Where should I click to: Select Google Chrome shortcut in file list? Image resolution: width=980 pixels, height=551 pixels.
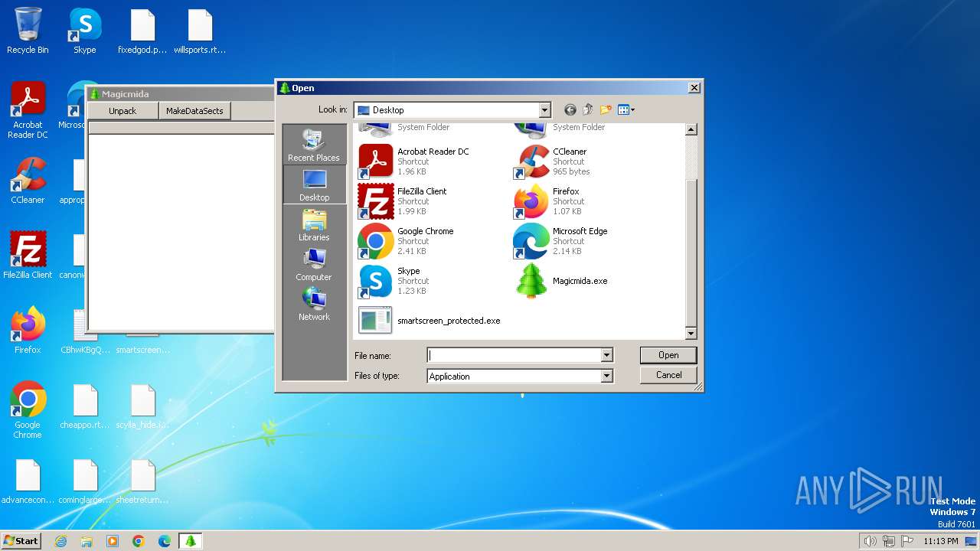click(406, 241)
